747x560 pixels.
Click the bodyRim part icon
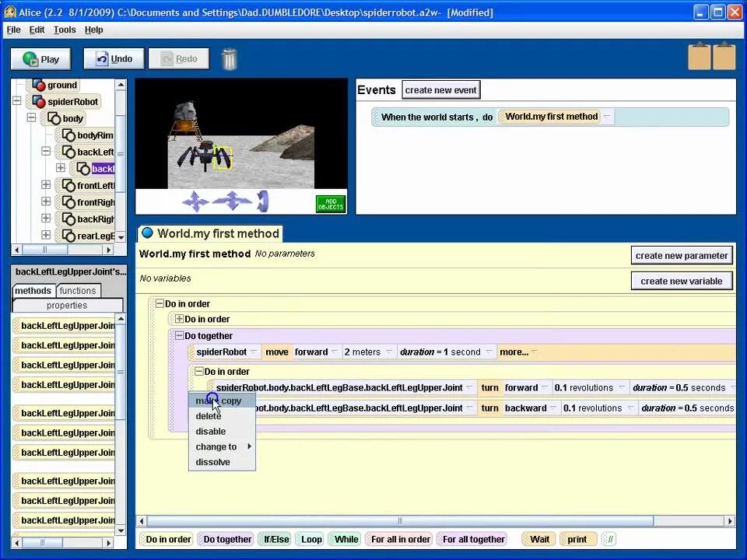coord(68,135)
